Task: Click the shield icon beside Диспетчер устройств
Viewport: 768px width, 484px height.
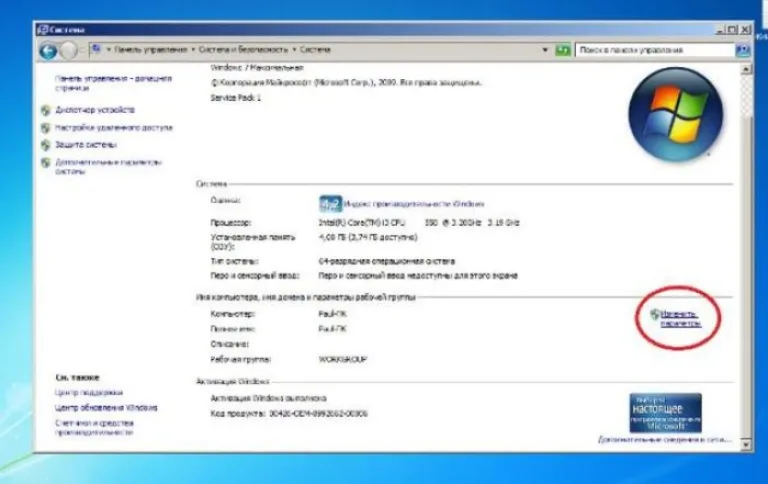Action: tap(46, 110)
